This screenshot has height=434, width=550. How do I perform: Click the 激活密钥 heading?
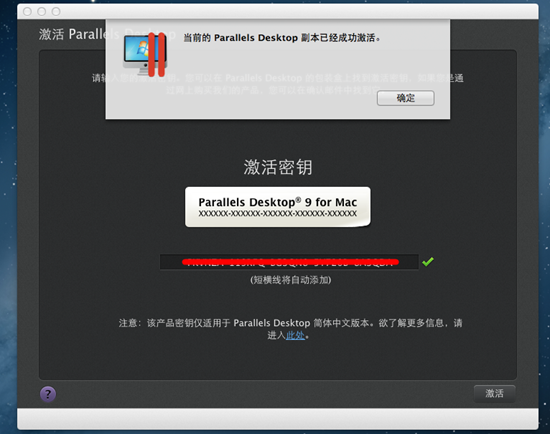pos(278,167)
